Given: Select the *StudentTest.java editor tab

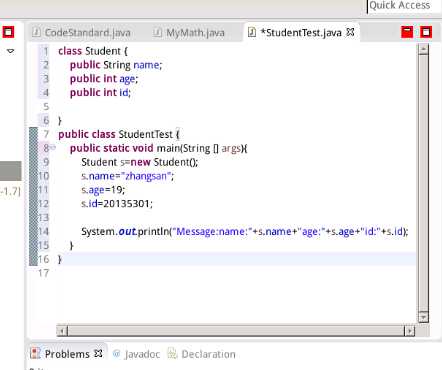Looking at the screenshot, I should point(300,33).
